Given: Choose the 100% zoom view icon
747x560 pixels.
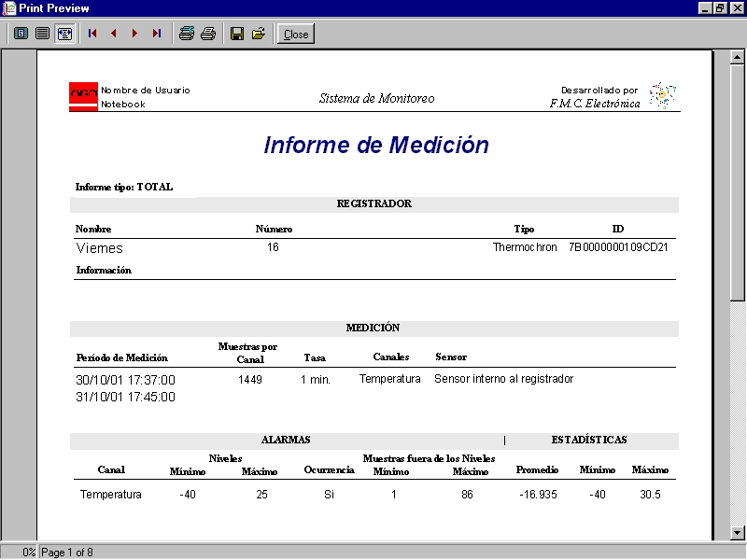Looking at the screenshot, I should pyautogui.click(x=42, y=34).
